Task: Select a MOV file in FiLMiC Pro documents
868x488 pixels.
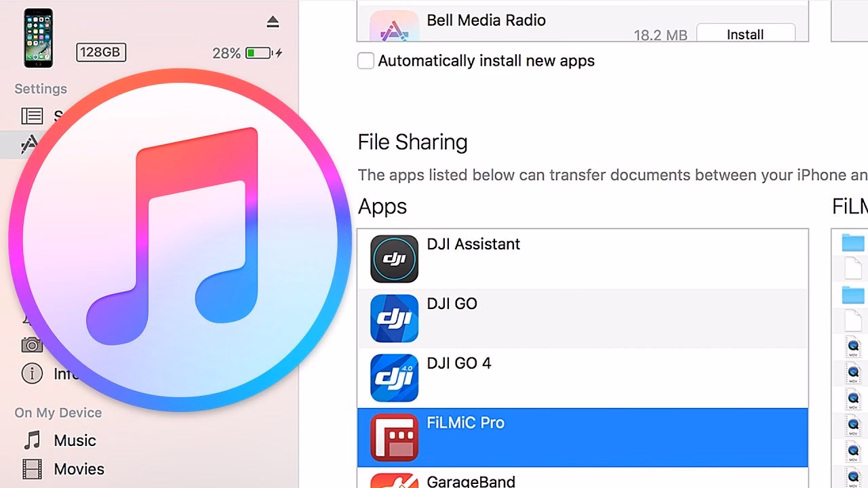Action: click(x=853, y=346)
